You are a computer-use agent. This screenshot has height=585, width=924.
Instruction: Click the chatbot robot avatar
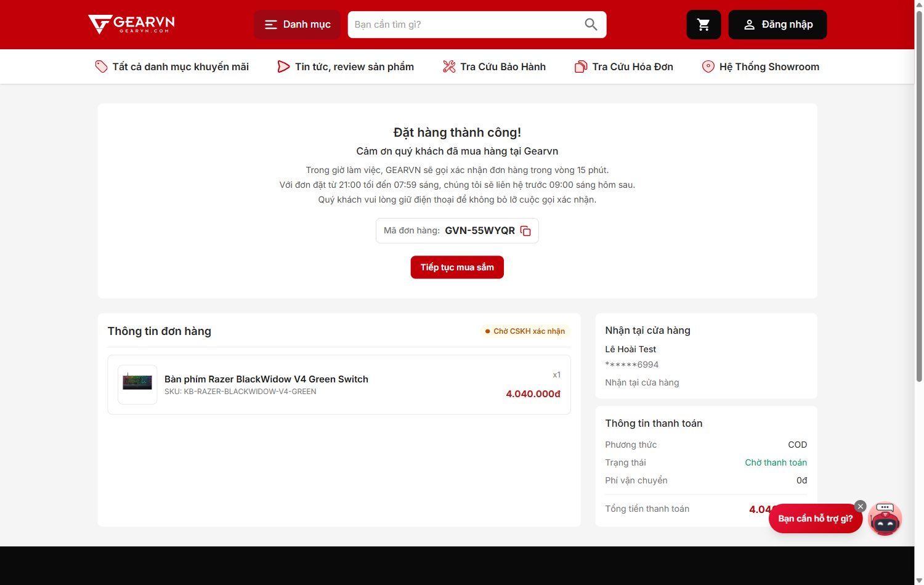coord(885,519)
